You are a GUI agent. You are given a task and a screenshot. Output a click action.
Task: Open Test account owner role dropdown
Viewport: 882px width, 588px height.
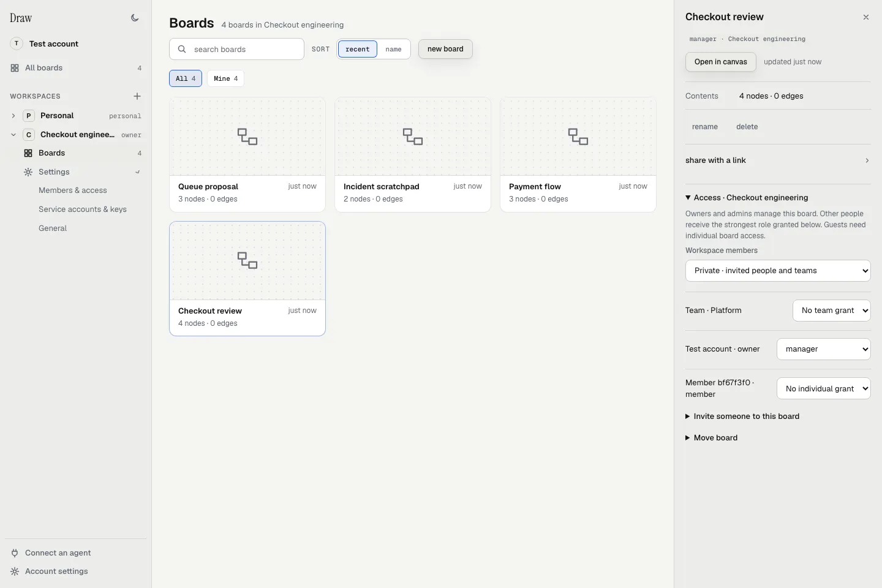[824, 349]
